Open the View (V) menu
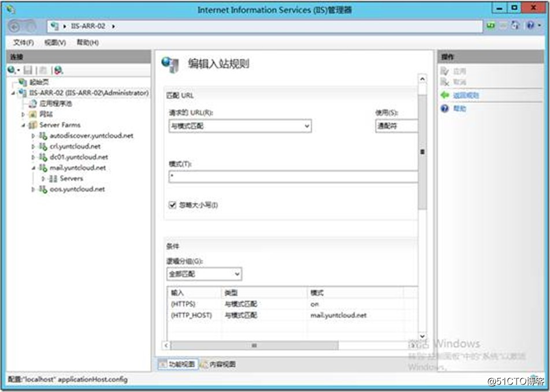 pos(55,42)
